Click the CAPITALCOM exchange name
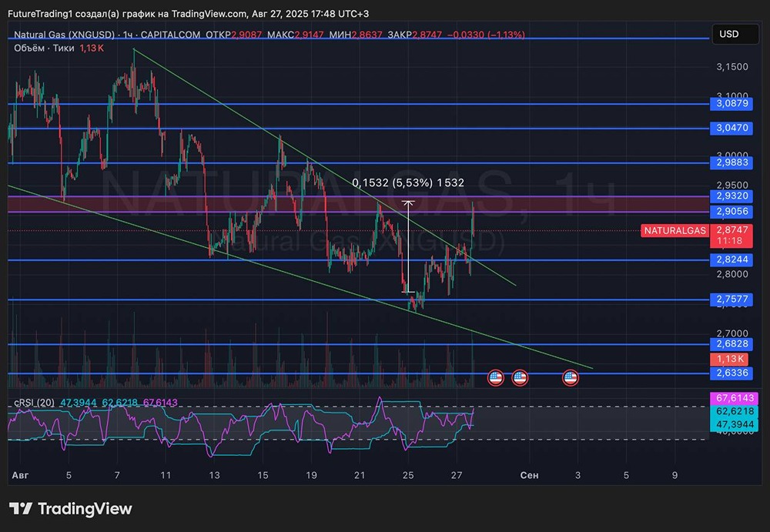Image resolution: width=770 pixels, height=532 pixels. (170, 35)
